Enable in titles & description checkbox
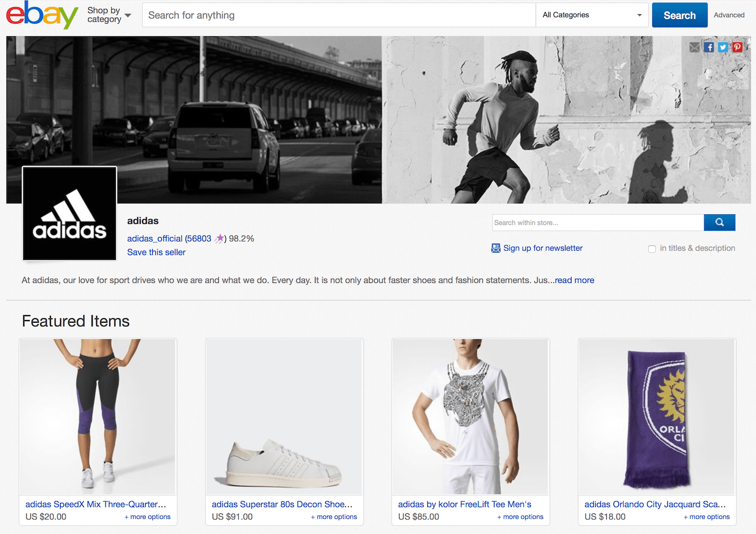This screenshot has height=534, width=756. tap(652, 249)
